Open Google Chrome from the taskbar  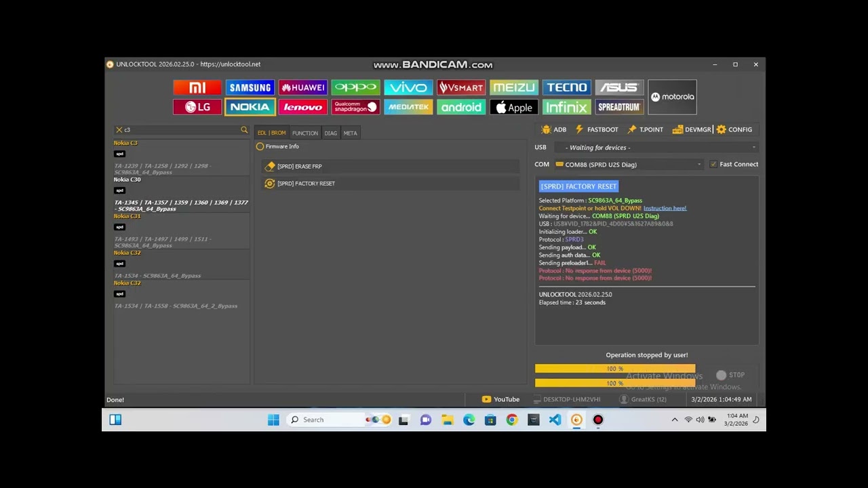tap(512, 420)
